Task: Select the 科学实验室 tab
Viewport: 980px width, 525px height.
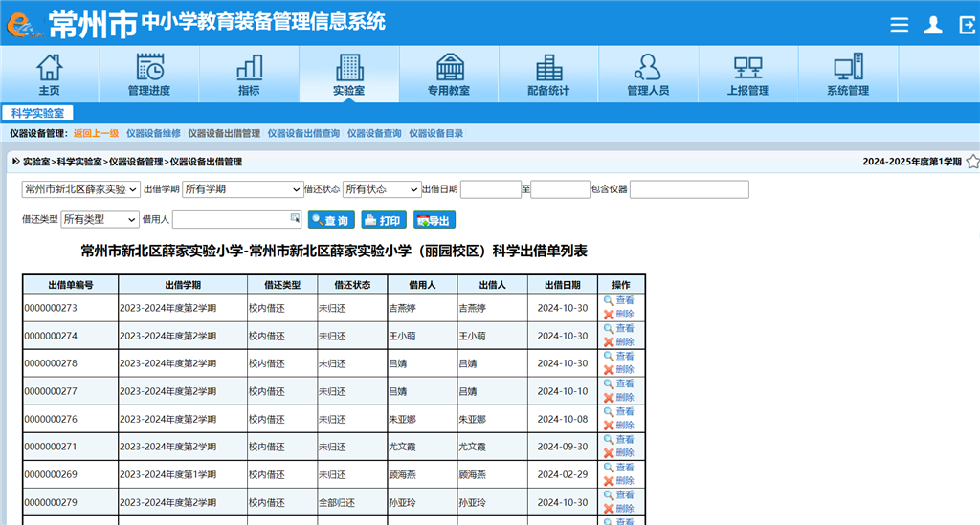Action: tap(37, 113)
